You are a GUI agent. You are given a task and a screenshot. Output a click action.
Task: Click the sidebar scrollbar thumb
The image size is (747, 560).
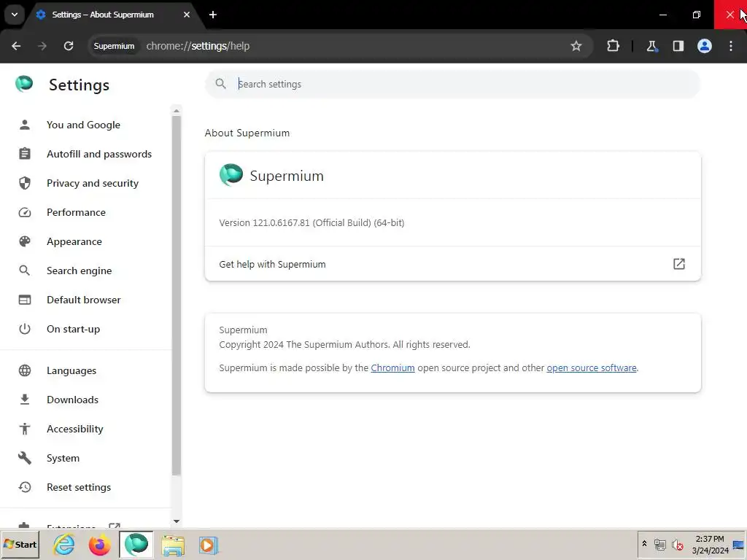click(x=177, y=295)
